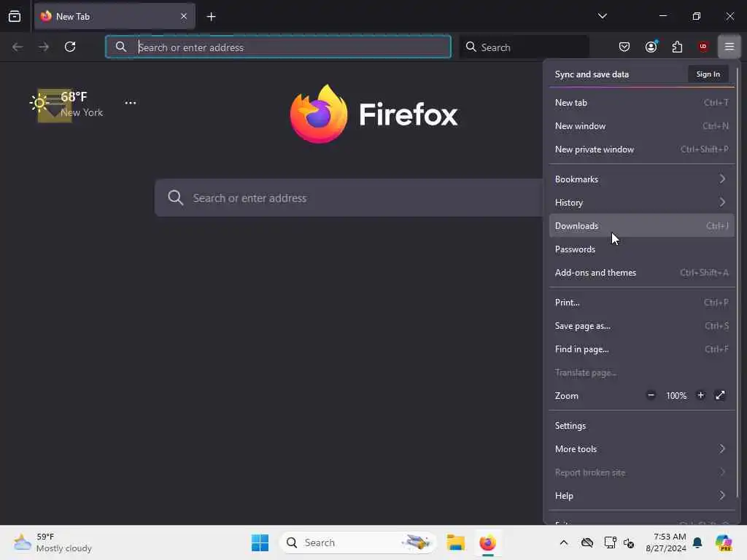Expand the Bookmarks submenu
The image size is (747, 560).
click(x=642, y=179)
